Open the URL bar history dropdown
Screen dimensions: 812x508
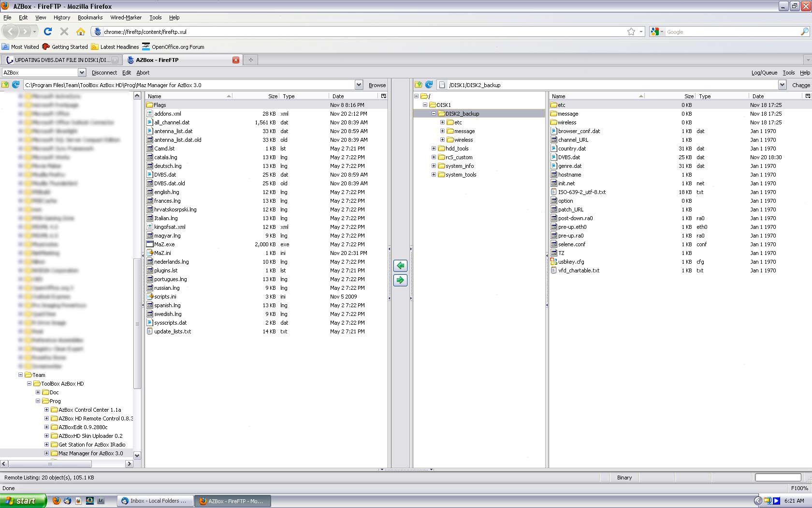pyautogui.click(x=641, y=31)
